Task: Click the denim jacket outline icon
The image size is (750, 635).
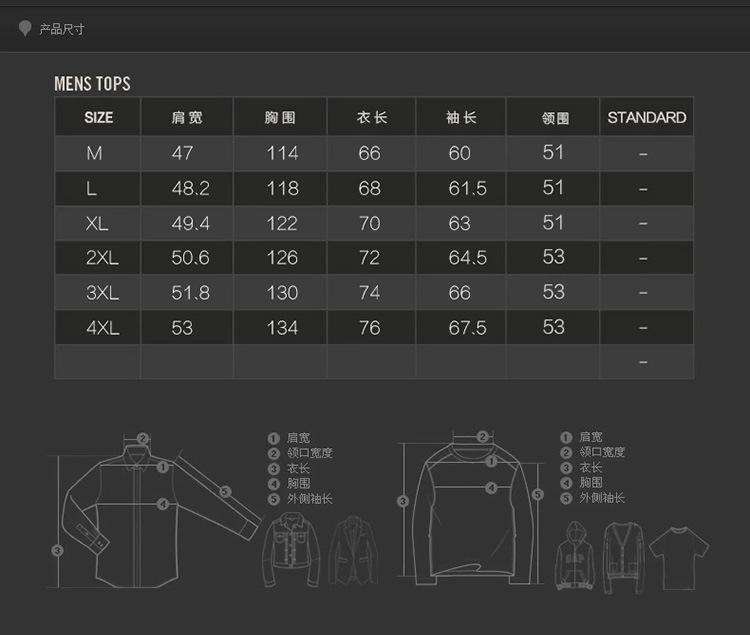Action: (293, 550)
